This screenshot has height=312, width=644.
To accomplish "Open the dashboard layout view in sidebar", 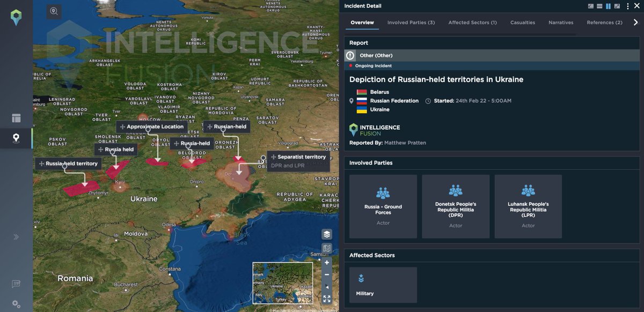I will pos(16,118).
